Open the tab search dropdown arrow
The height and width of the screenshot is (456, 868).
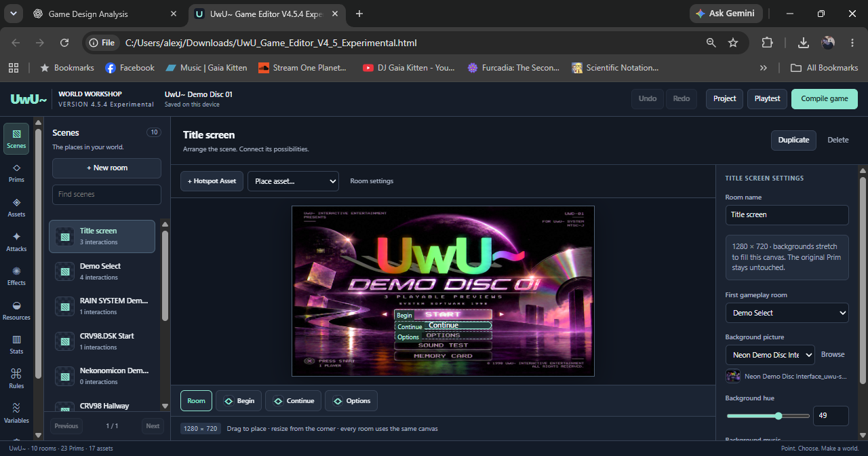click(14, 14)
